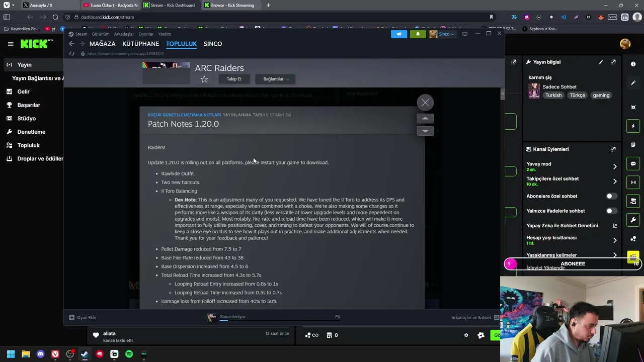Favorite ARC Raiders with the star icon
This screenshot has height=362, width=644.
(x=204, y=79)
